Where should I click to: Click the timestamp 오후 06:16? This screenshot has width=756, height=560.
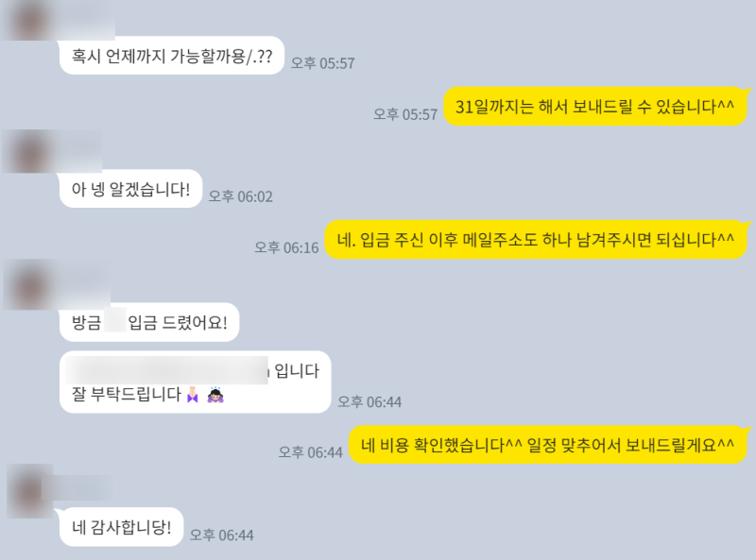click(286, 247)
